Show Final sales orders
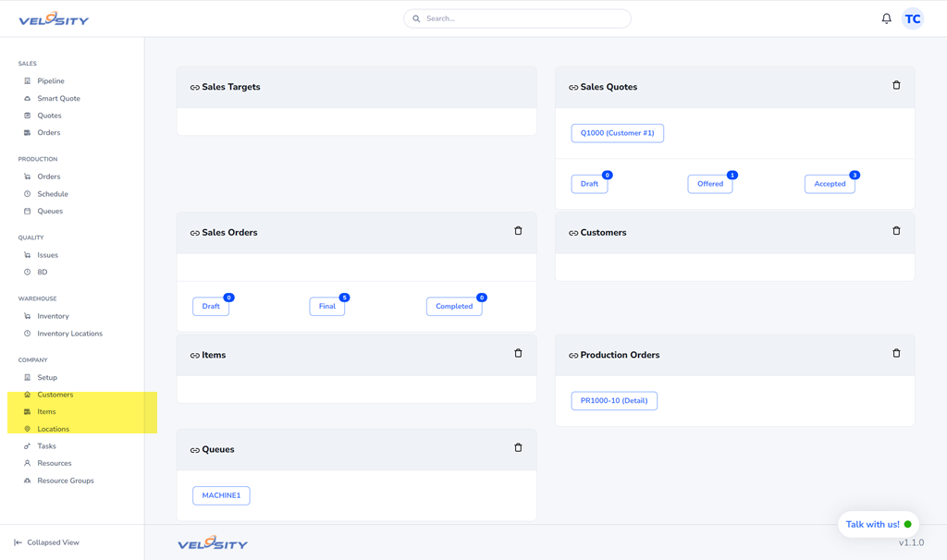The image size is (947, 560). pos(326,306)
